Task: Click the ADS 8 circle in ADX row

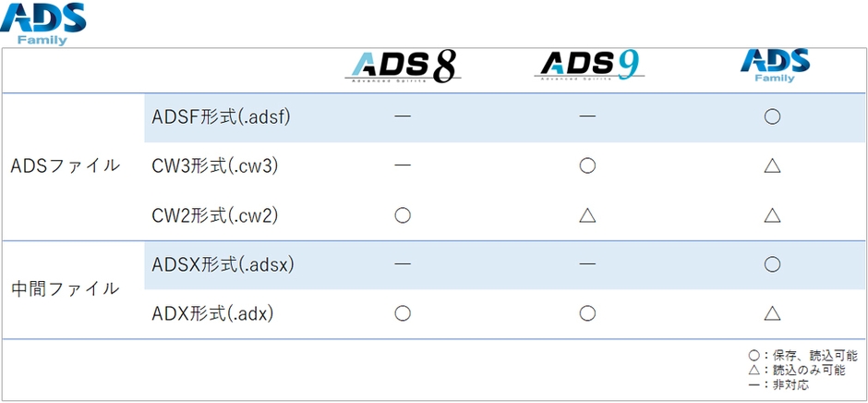Action: pos(402,313)
